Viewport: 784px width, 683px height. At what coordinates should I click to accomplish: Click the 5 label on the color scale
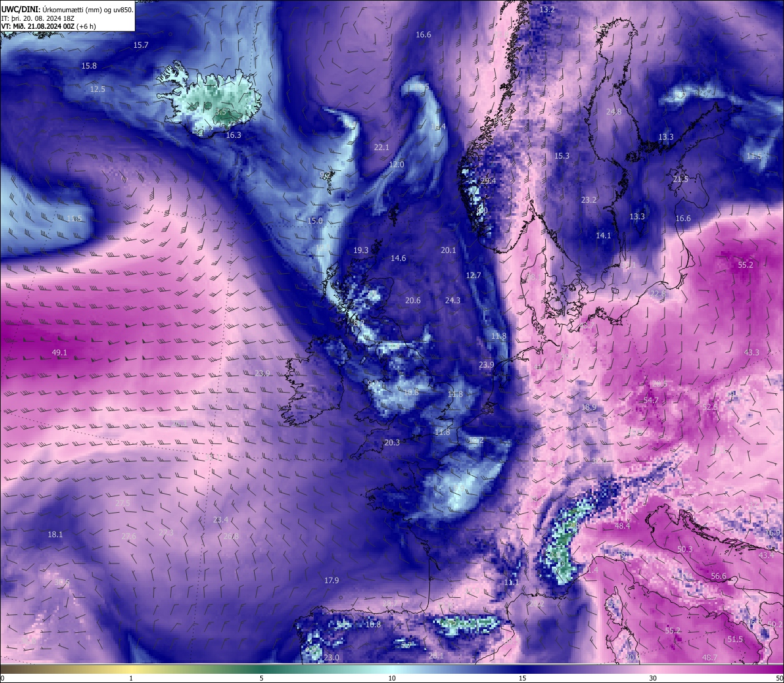coord(262,678)
